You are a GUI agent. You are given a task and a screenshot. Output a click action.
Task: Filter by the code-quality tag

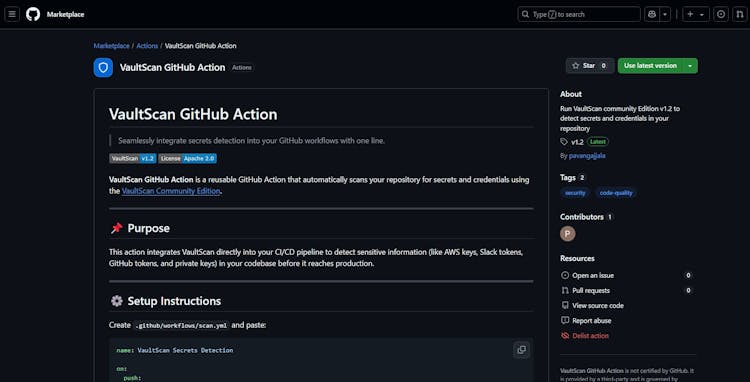click(x=616, y=193)
